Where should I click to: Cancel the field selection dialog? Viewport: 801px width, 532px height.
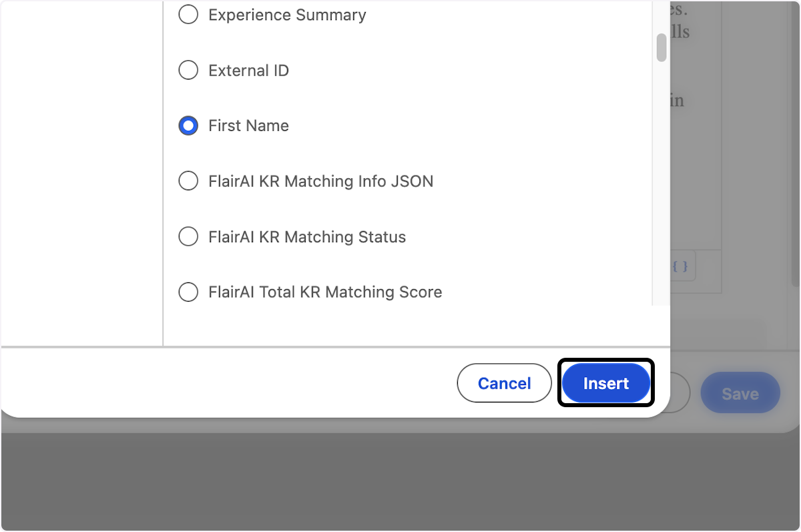[504, 383]
